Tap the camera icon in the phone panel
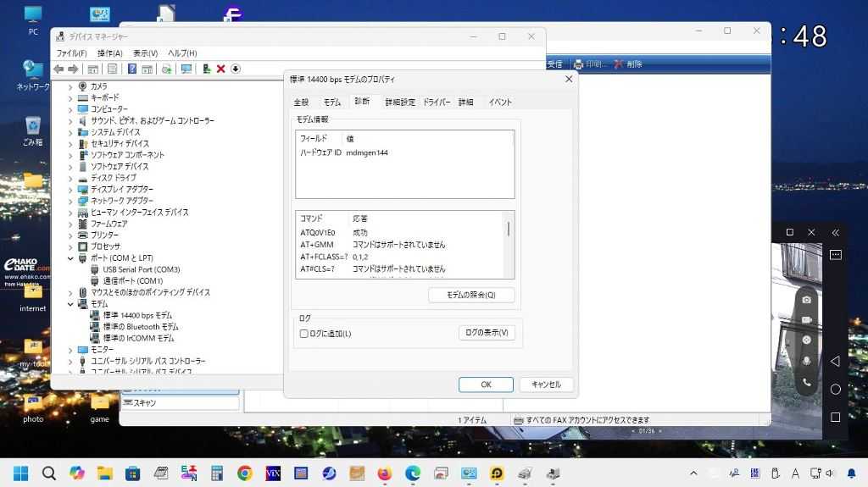This screenshot has height=487, width=868. click(807, 299)
